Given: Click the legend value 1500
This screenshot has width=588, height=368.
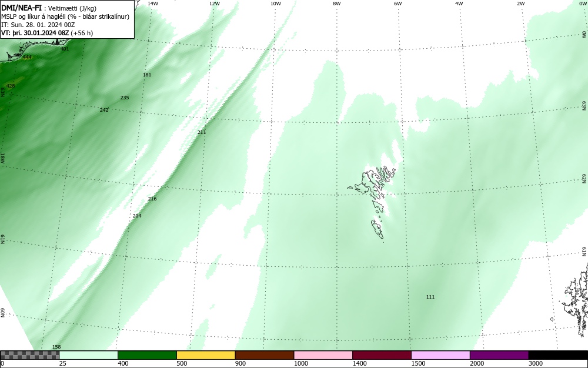Looking at the screenshot, I should [417, 363].
